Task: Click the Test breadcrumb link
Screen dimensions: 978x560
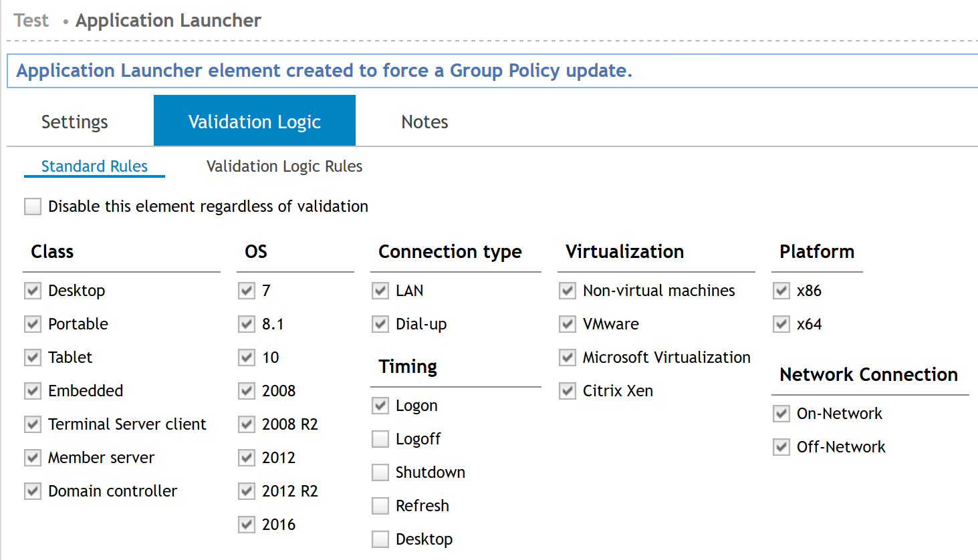Action: [x=31, y=21]
